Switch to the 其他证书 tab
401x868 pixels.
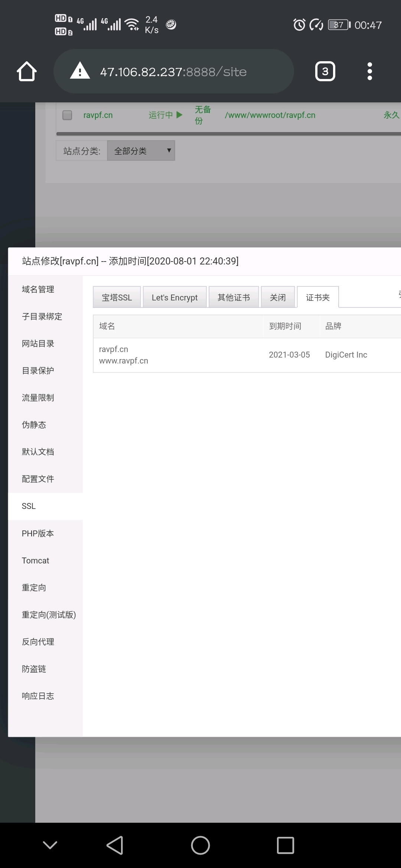tap(234, 297)
